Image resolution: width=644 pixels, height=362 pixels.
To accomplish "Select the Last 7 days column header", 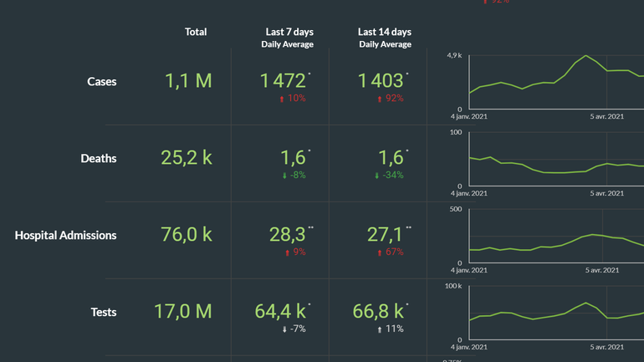I will 289,32.
